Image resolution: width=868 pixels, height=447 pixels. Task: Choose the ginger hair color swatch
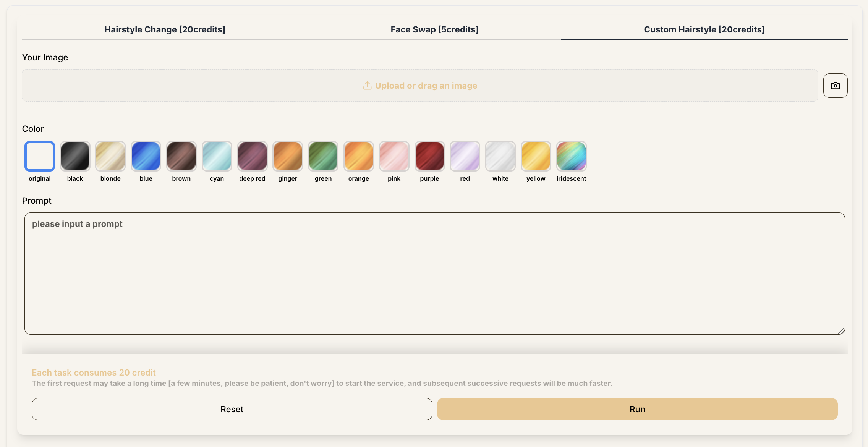point(288,156)
